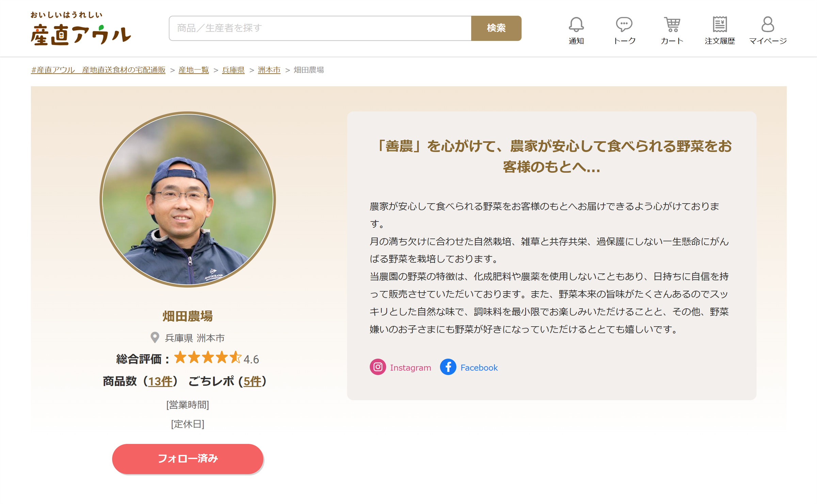The width and height of the screenshot is (817, 504).
Task: Open the カート shopping cart icon
Action: 672,24
